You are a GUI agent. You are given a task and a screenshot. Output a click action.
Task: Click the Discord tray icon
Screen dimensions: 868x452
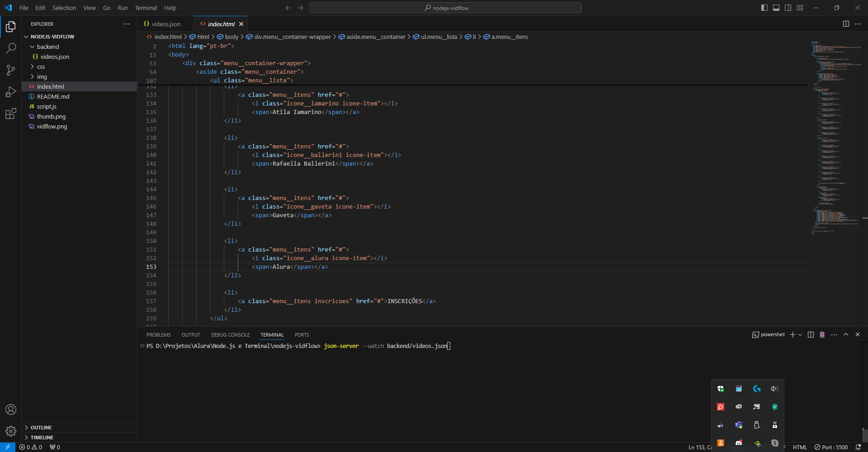(x=739, y=443)
